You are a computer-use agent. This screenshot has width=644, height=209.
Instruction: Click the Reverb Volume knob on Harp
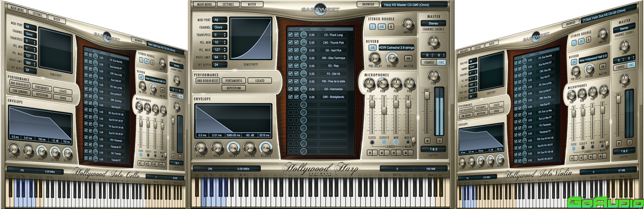pyautogui.click(x=392, y=58)
